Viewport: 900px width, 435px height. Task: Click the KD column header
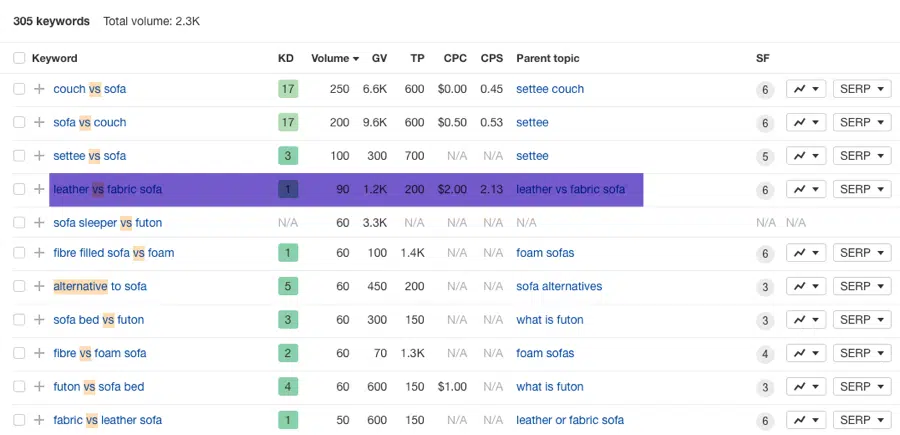pos(286,58)
